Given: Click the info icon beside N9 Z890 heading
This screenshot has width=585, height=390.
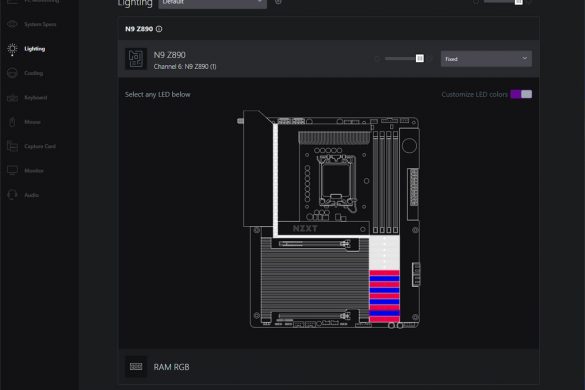Looking at the screenshot, I should click(x=159, y=29).
